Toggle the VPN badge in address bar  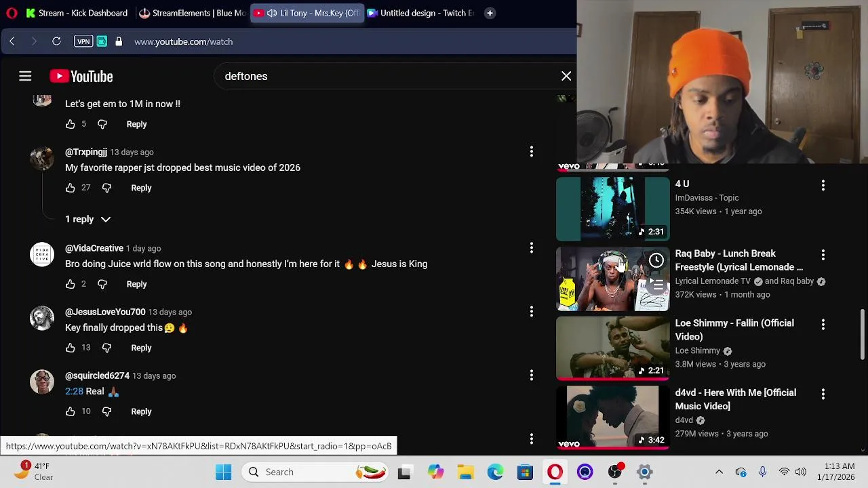coord(83,41)
